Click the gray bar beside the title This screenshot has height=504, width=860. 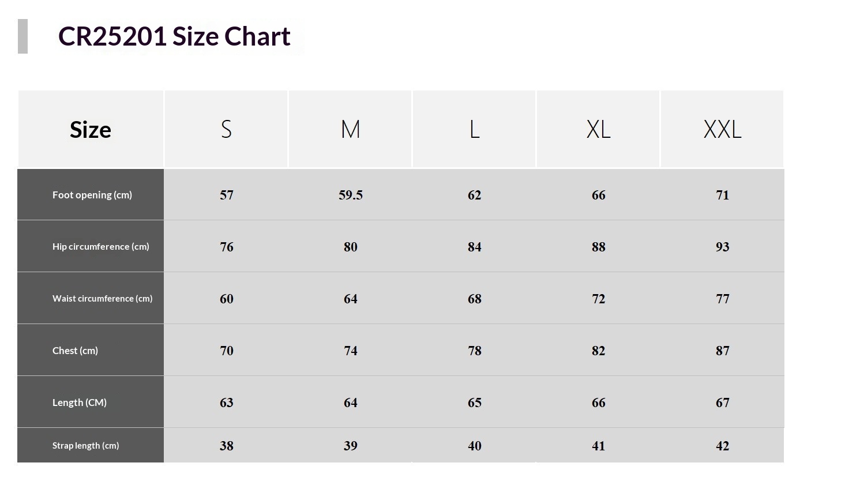23,36
